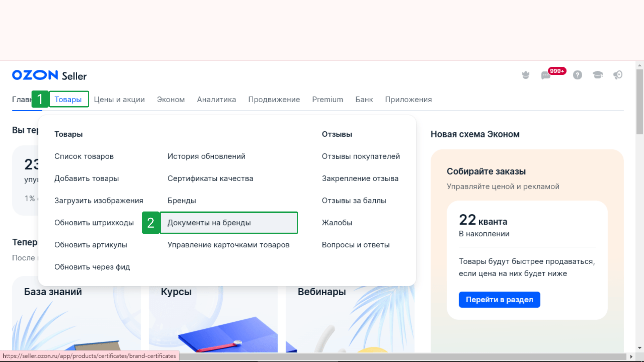Viewport: 644px width, 362px height.
Task: Open the help question mark icon
Action: (x=577, y=75)
